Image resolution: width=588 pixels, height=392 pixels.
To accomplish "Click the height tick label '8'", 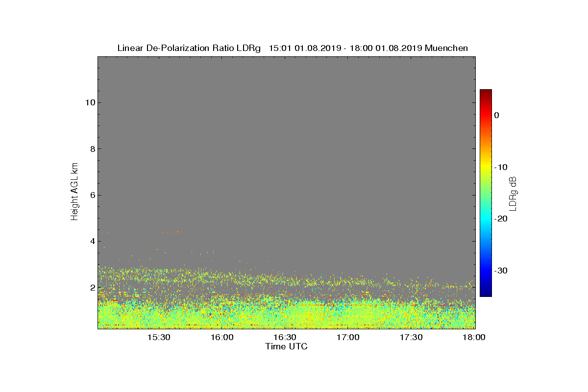I will tap(92, 149).
